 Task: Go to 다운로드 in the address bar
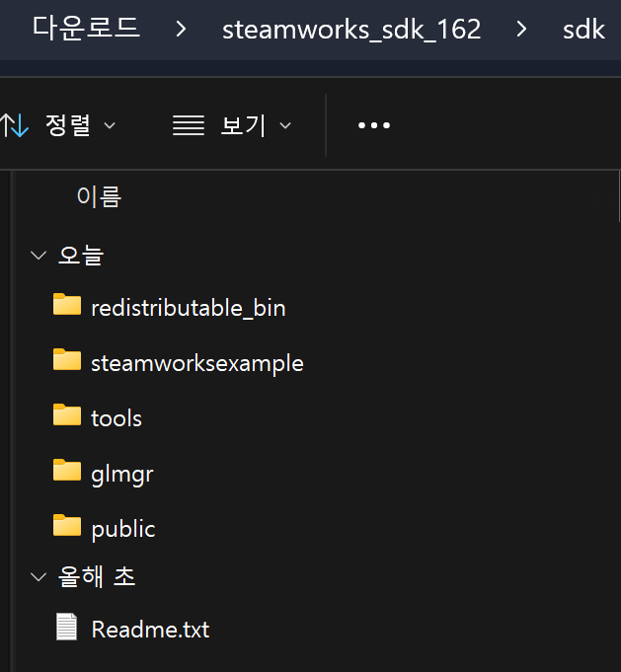point(86,29)
